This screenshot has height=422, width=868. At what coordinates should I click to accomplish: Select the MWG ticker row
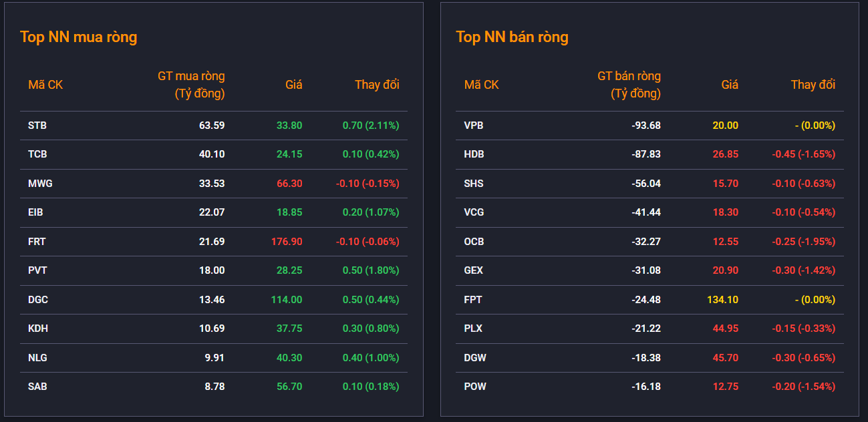[x=214, y=184]
